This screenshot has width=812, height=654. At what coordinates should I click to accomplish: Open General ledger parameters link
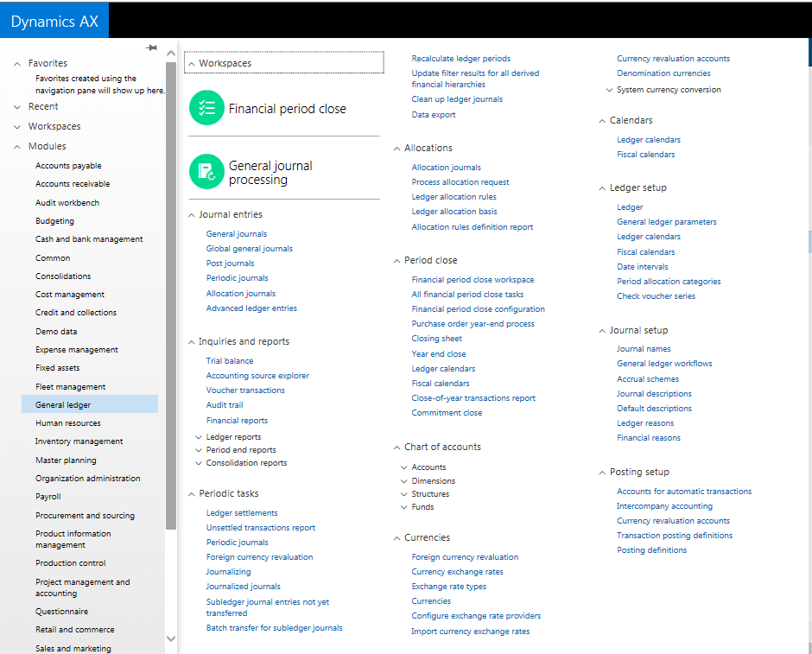(x=666, y=222)
